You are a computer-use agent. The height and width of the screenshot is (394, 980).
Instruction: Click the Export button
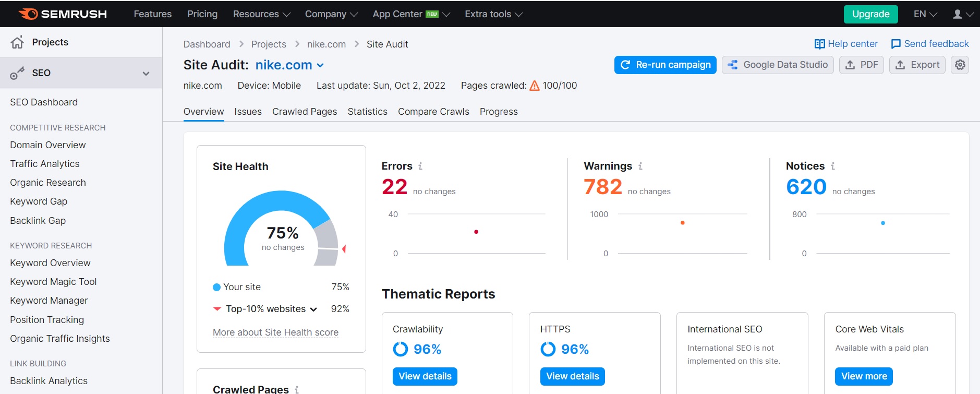point(917,65)
